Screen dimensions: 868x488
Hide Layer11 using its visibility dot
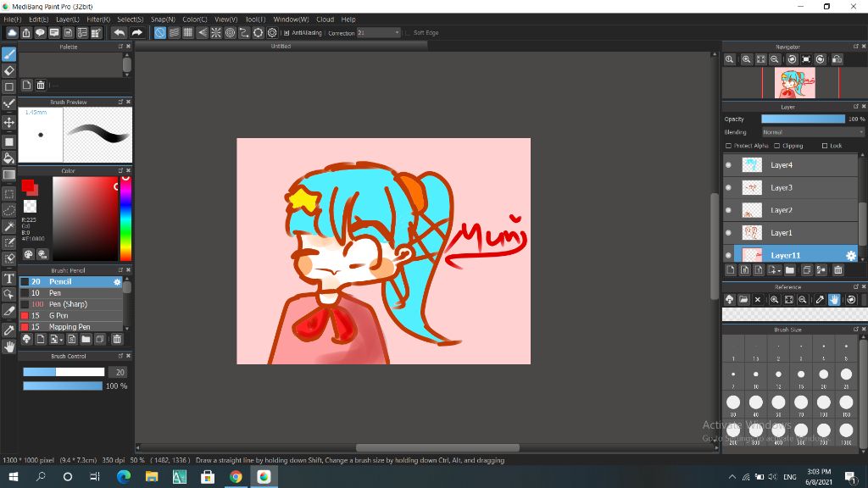click(728, 256)
